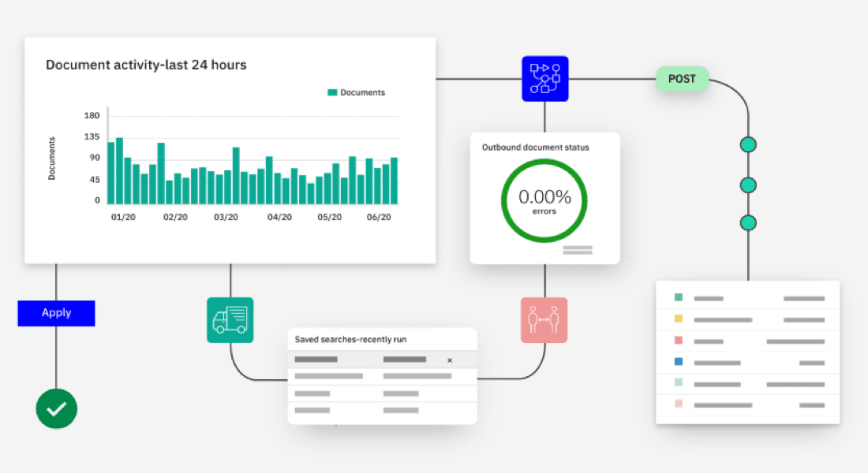Select the middle teal node on the connector
This screenshot has height=473, width=868.
pos(748,184)
